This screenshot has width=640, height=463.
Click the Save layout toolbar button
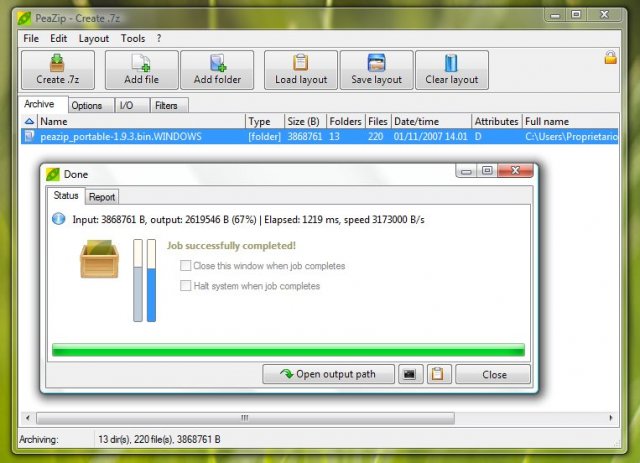376,70
